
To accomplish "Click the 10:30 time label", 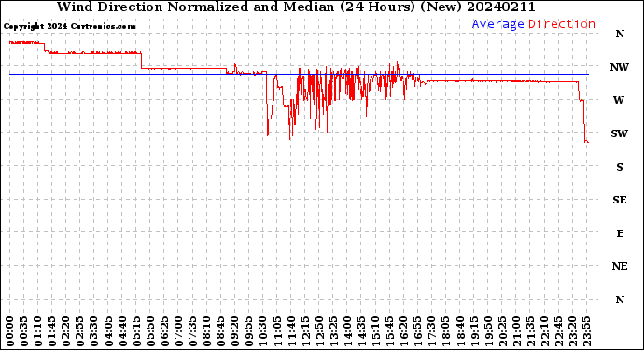I will coord(263,331).
